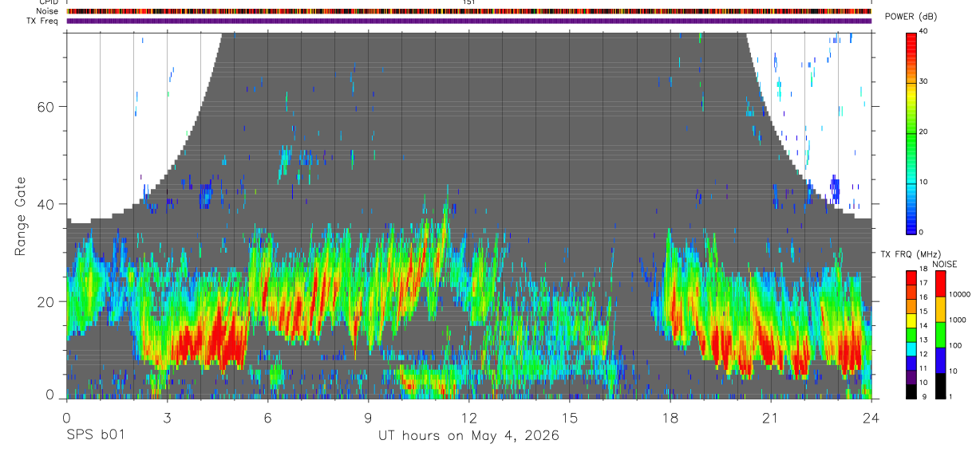Click the purple TX Freq strip
This screenshot has height=452, width=980.
468,21
